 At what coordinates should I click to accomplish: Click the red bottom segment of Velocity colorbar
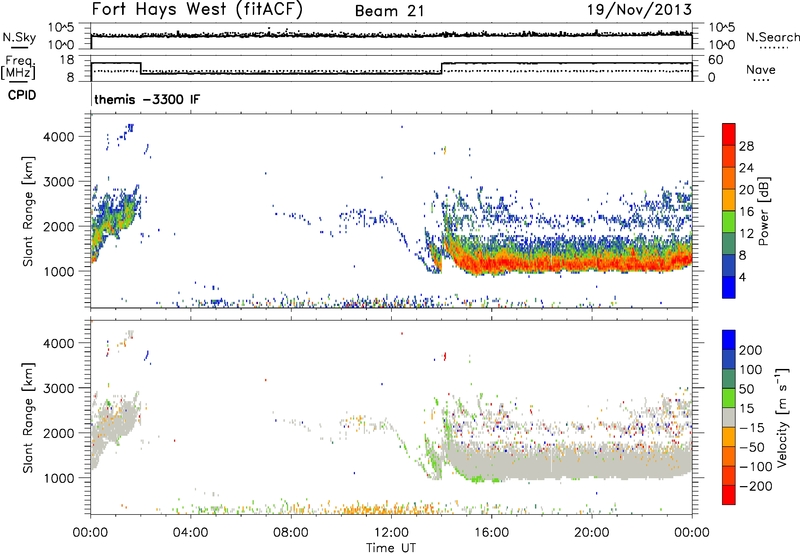tap(729, 495)
